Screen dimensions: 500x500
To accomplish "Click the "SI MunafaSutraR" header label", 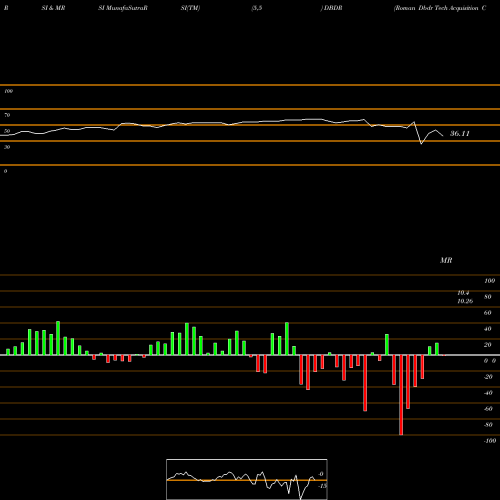I will [123, 8].
